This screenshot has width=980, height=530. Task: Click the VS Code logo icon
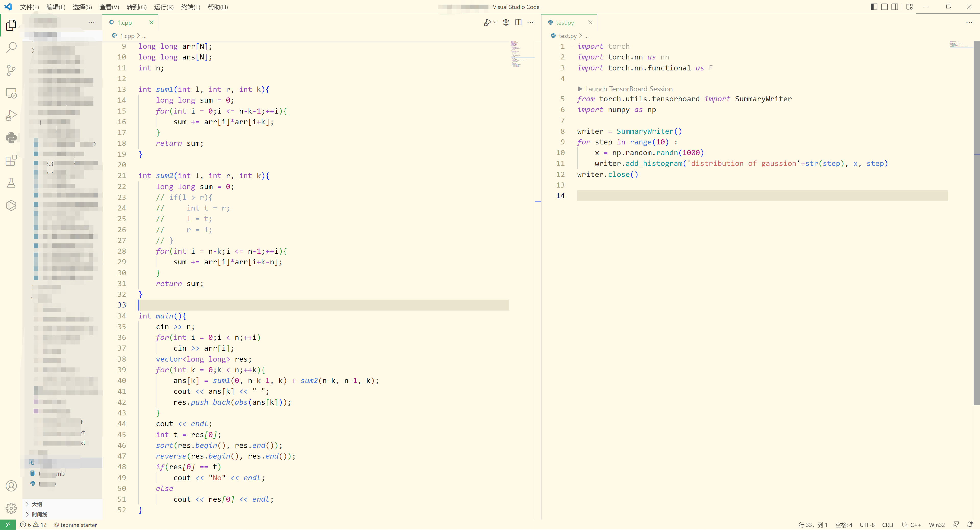tap(8, 7)
